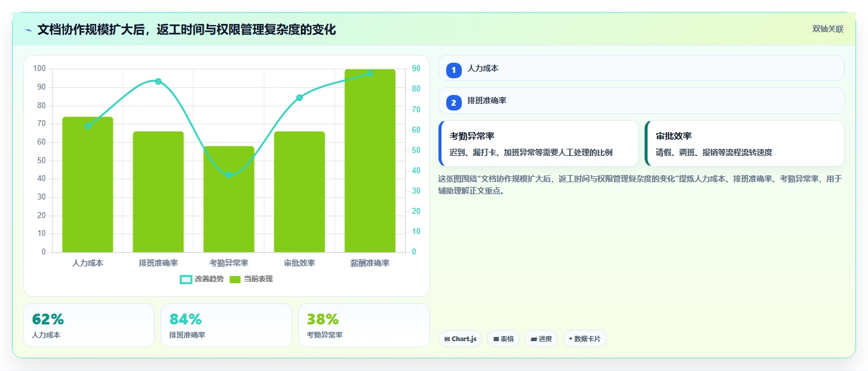Click the 审批效率 x-axis label

[299, 263]
